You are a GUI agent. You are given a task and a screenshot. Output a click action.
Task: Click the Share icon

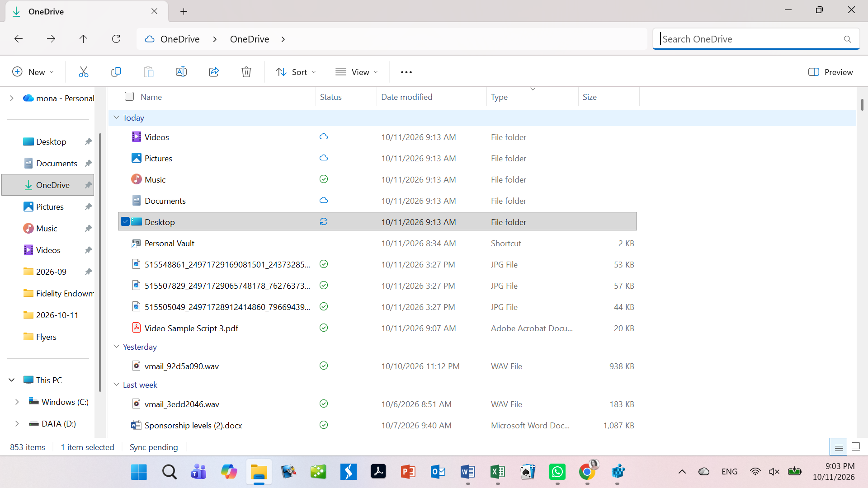[x=214, y=72]
